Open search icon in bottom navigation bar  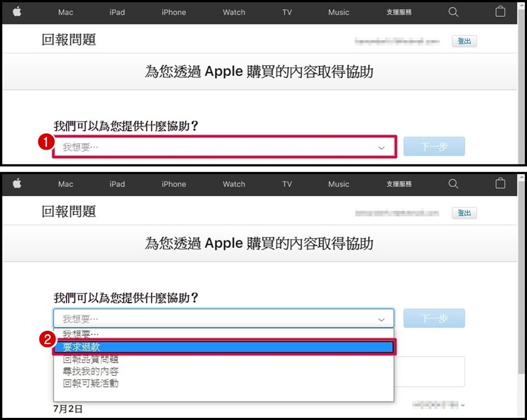(453, 184)
